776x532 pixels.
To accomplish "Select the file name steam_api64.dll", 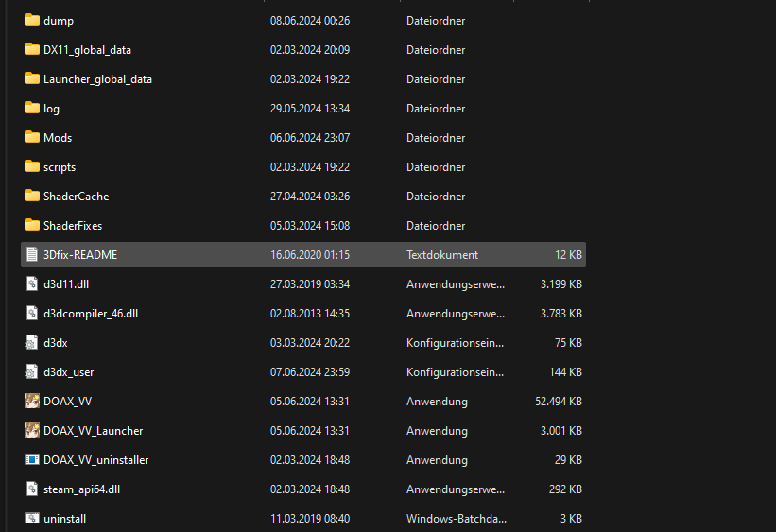I will tap(81, 489).
